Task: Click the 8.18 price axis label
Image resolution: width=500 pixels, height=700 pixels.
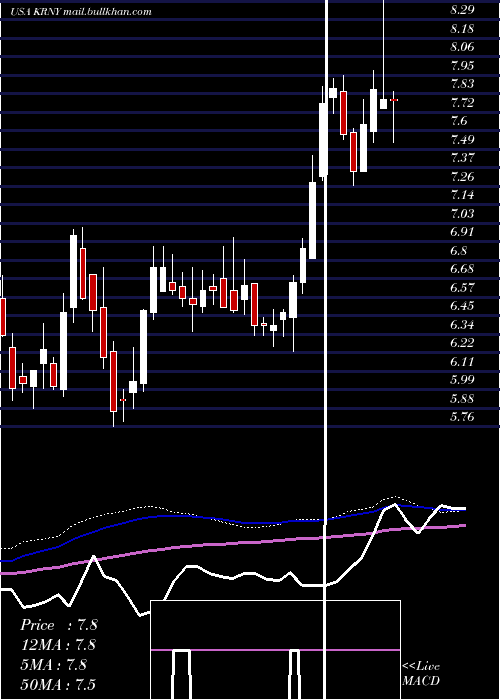Action: click(462, 29)
